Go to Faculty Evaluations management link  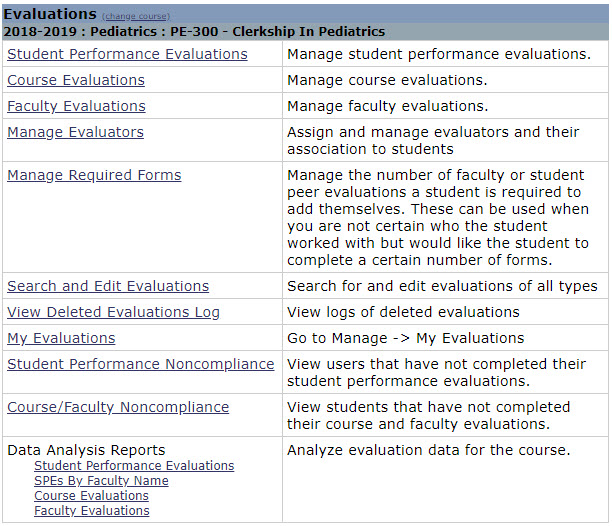76,106
